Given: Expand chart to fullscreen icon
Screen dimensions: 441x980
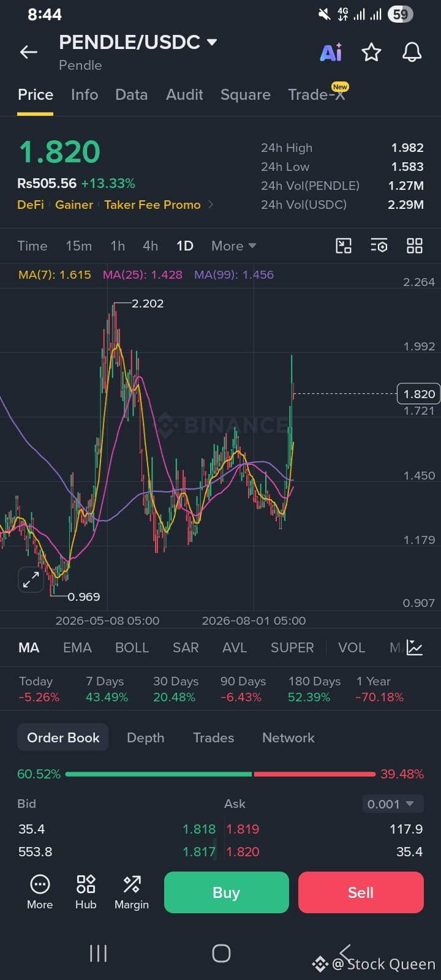Looking at the screenshot, I should 31,579.
